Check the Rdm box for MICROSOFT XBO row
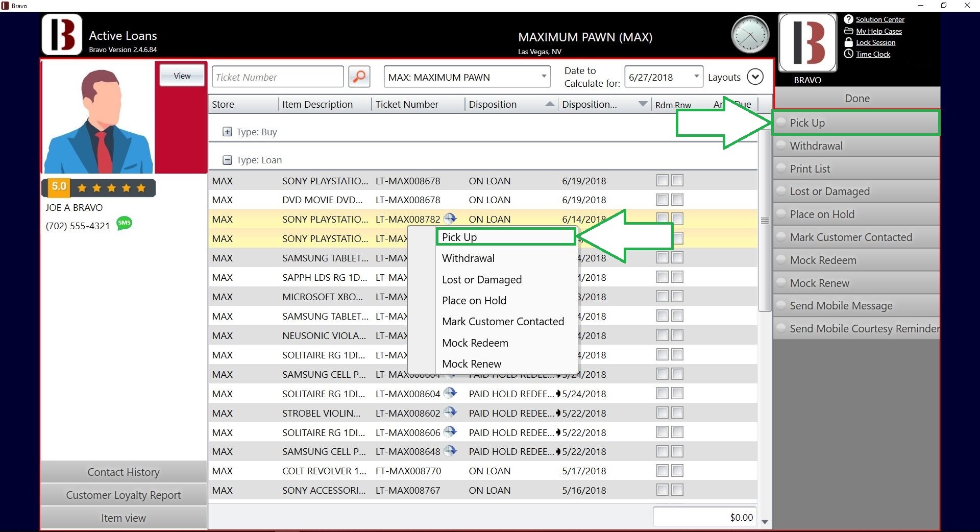This screenshot has height=532, width=980. click(x=663, y=297)
